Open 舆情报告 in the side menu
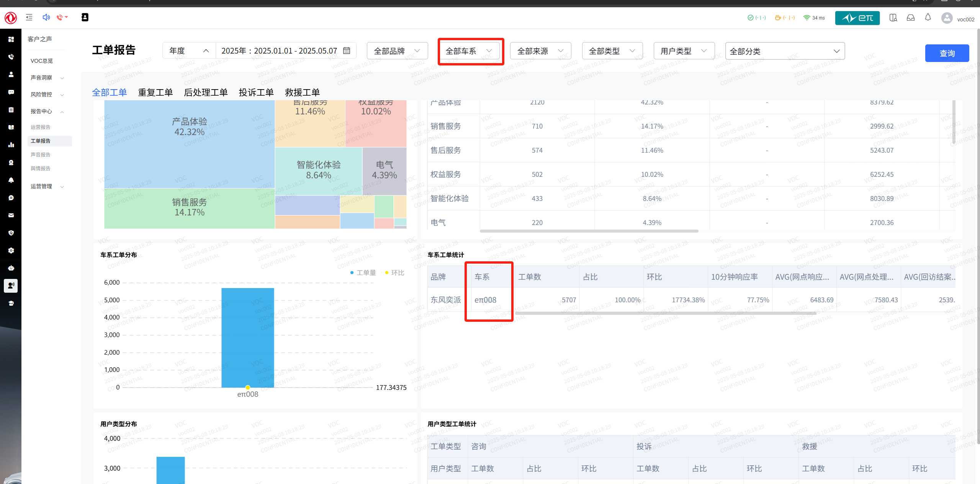Screen dimensions: 980x484 (41, 168)
